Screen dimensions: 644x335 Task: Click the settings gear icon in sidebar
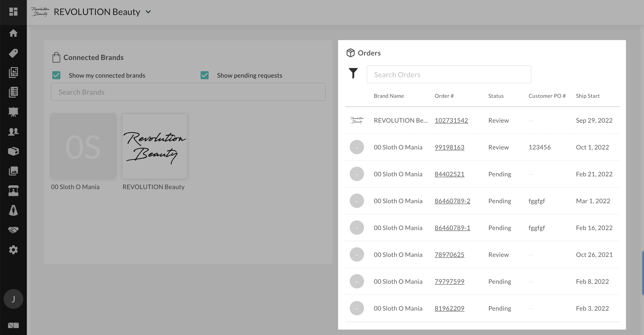click(13, 249)
